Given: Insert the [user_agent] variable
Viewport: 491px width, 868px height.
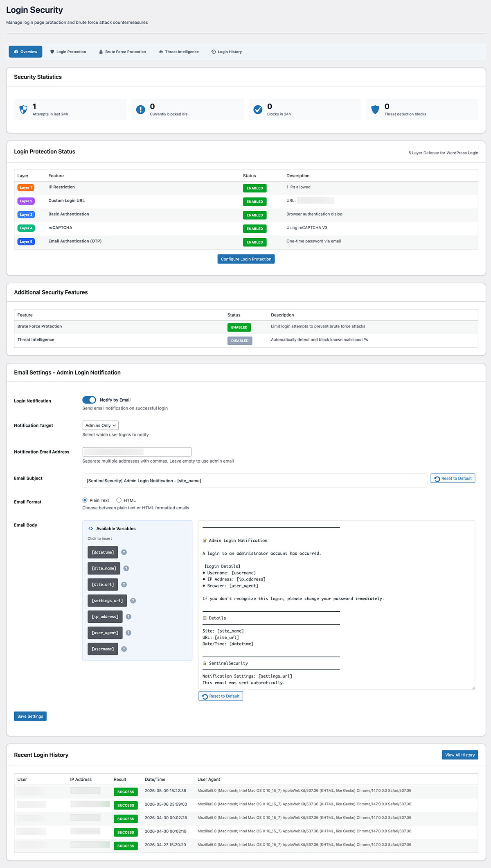Looking at the screenshot, I should [x=105, y=633].
